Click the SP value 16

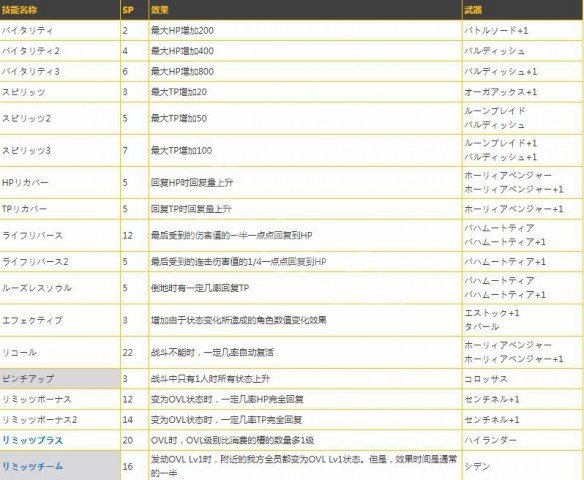click(x=128, y=466)
